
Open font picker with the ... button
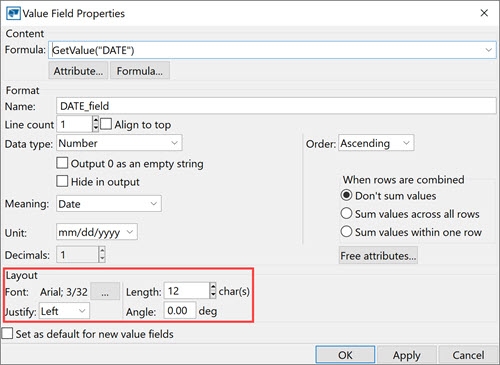[105, 291]
